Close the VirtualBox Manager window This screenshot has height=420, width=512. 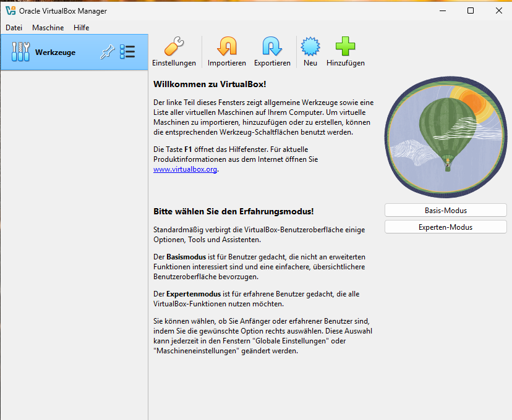498,10
